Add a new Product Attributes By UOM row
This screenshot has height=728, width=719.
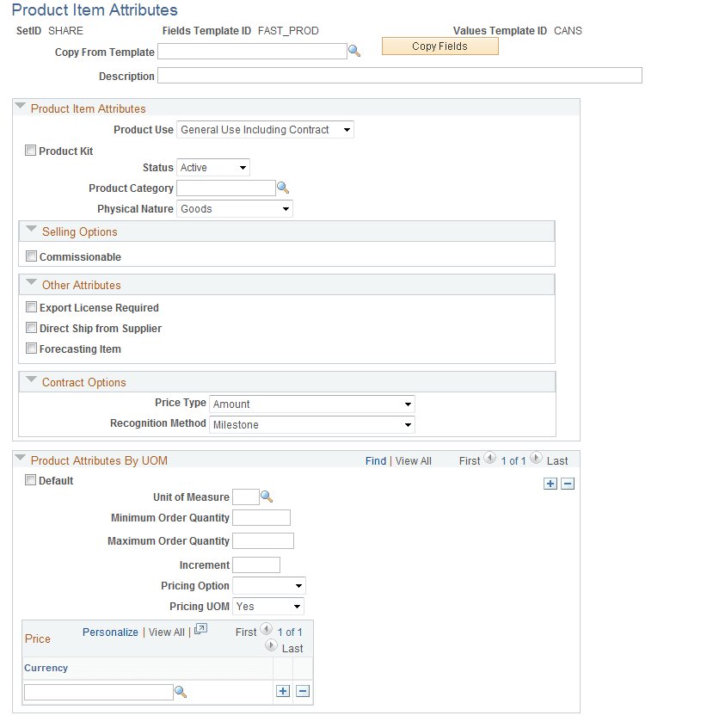point(550,484)
